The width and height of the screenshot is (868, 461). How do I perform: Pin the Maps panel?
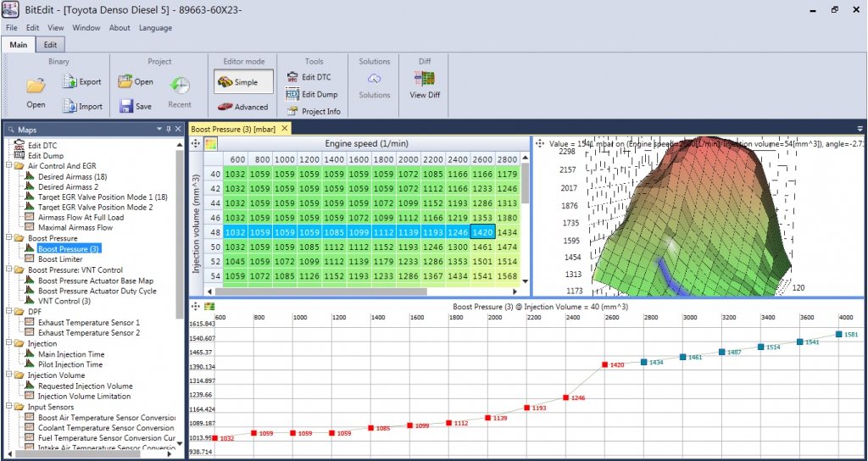169,129
